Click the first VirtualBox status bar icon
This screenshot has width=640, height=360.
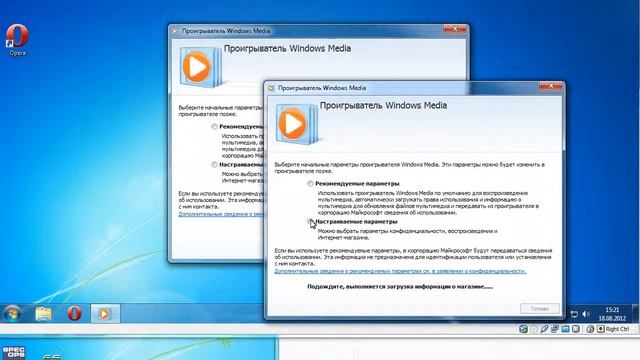pos(523,329)
